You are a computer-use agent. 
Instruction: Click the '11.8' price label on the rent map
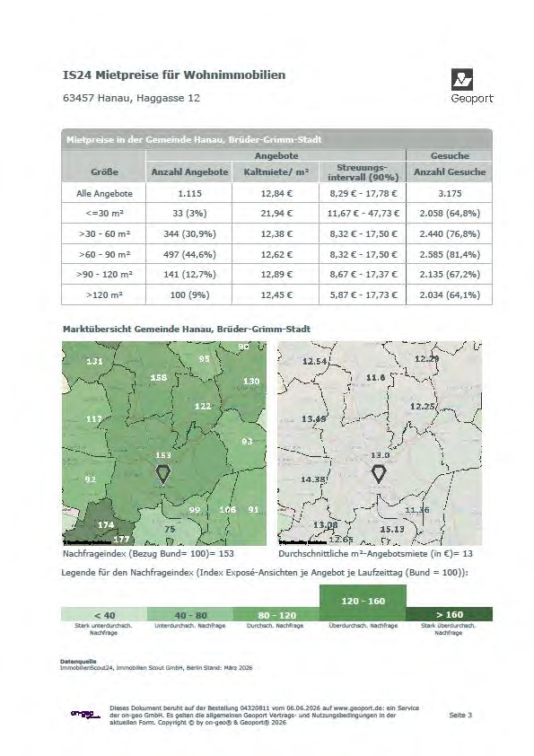(x=375, y=377)
